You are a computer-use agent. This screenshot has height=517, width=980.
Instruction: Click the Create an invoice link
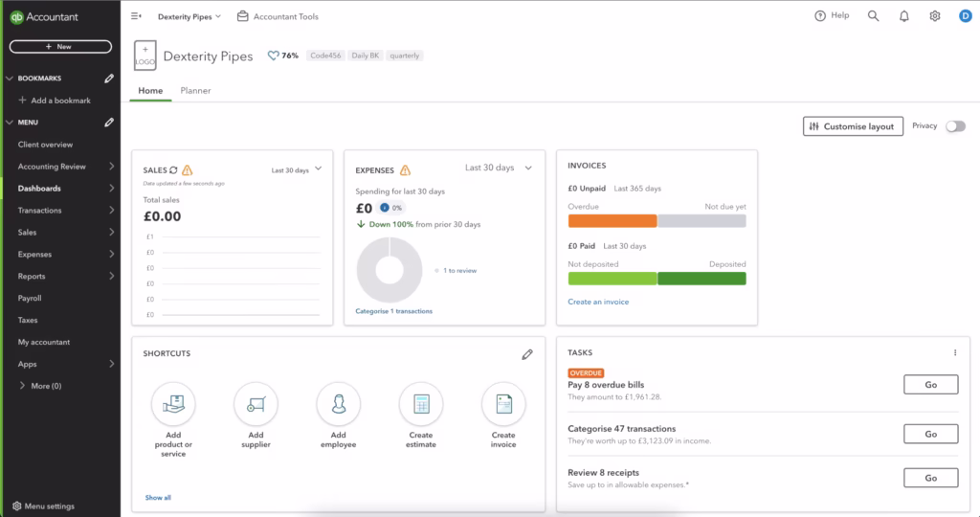[598, 302]
